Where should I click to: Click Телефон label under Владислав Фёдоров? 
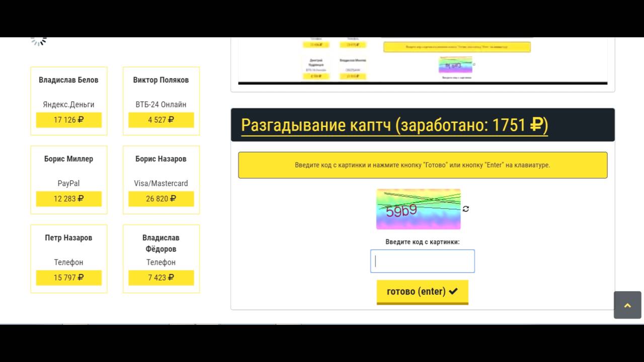tap(161, 262)
